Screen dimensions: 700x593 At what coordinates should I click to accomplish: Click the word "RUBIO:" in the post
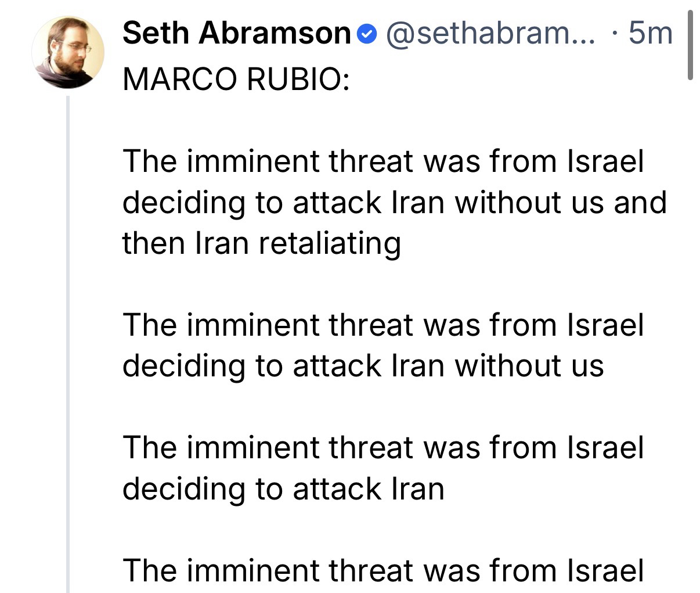(298, 78)
